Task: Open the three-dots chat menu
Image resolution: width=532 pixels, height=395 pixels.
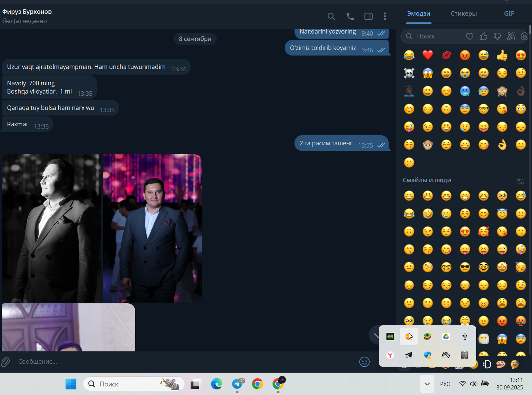Action: point(385,16)
